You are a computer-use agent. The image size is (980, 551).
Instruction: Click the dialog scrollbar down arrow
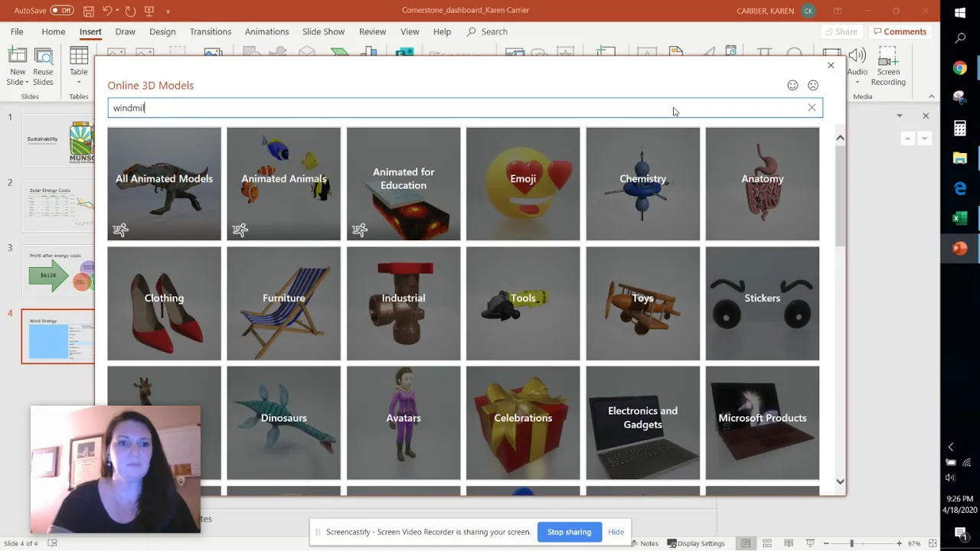pos(840,481)
